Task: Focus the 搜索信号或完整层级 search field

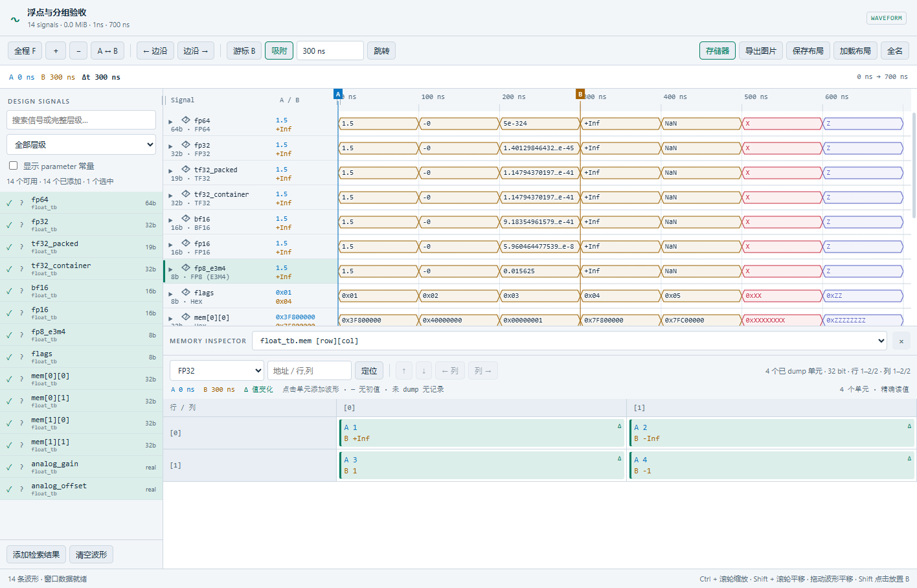Action: coord(81,120)
